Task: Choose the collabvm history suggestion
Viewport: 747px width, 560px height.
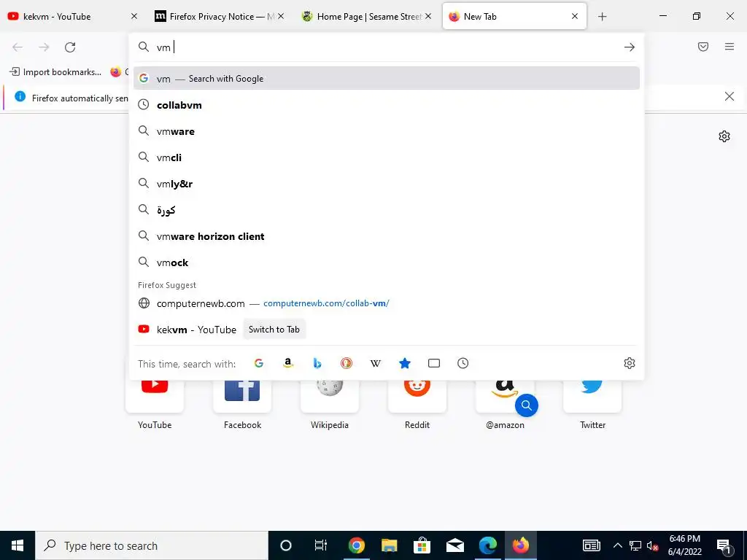Action: [x=387, y=105]
